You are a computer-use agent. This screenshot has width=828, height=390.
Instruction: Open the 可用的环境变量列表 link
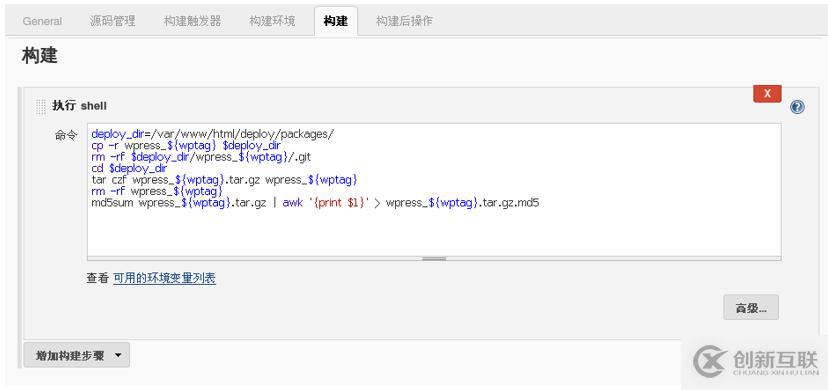[x=164, y=278]
